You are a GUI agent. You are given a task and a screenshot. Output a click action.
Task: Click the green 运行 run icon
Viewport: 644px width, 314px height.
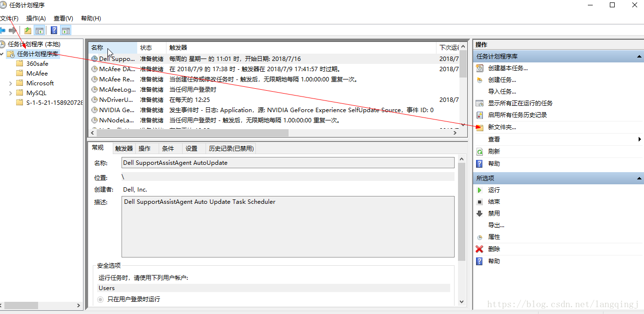point(479,190)
